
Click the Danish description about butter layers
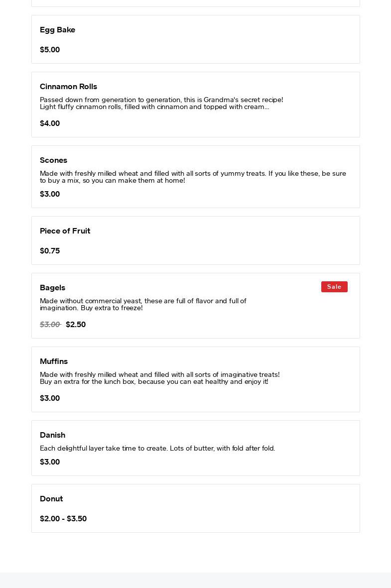click(157, 448)
